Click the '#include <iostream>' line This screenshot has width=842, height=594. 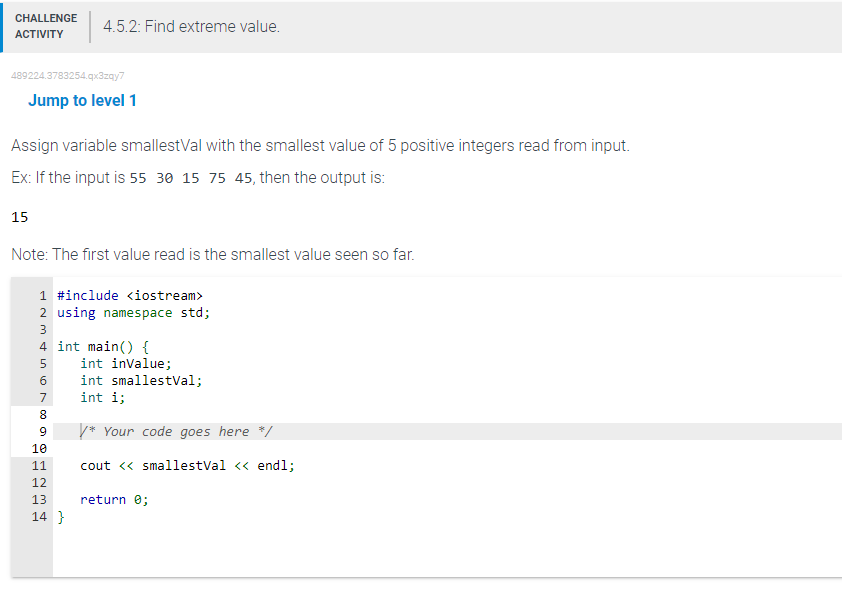click(x=130, y=295)
